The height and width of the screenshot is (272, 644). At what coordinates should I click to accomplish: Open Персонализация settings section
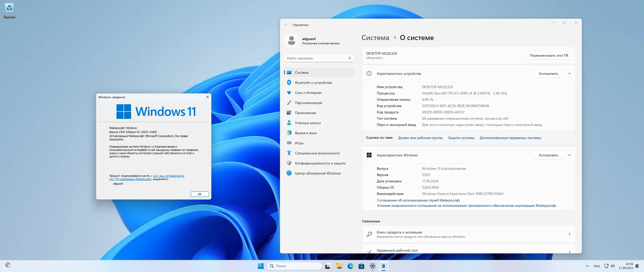click(x=308, y=103)
